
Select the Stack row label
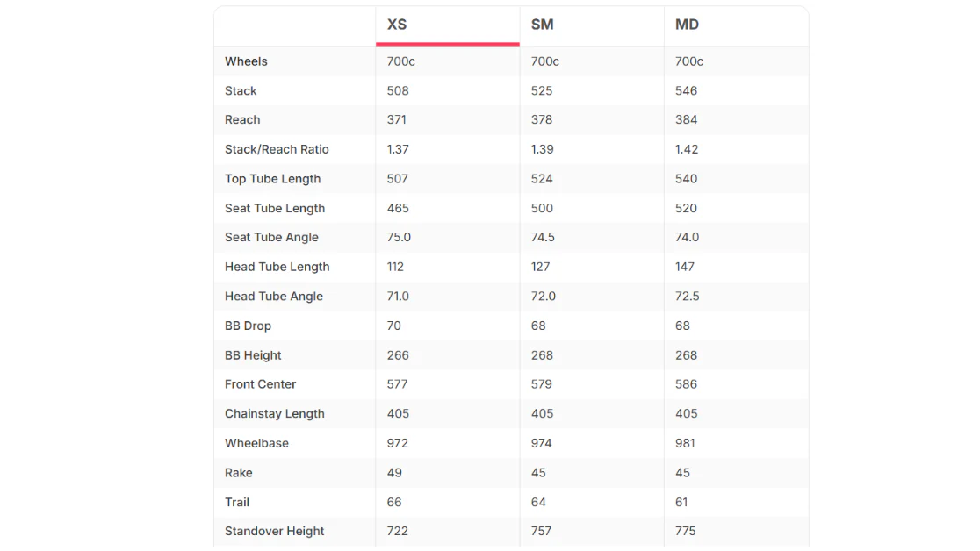point(241,90)
